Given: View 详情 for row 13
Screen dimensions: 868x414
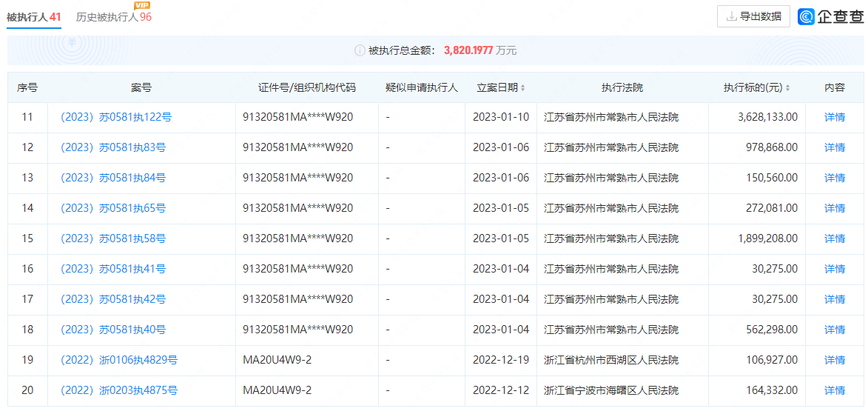Looking at the screenshot, I should [x=834, y=178].
